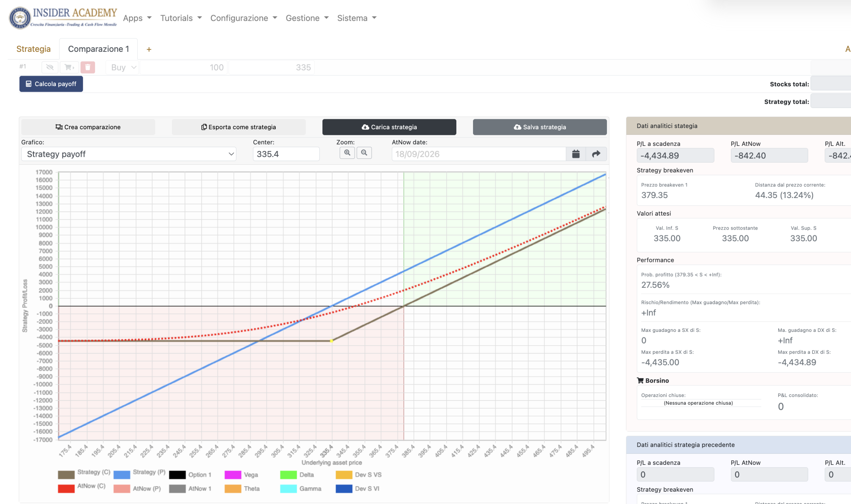Image resolution: width=851 pixels, height=504 pixels.
Task: Toggle Option 1 legend series
Action: (x=190, y=474)
